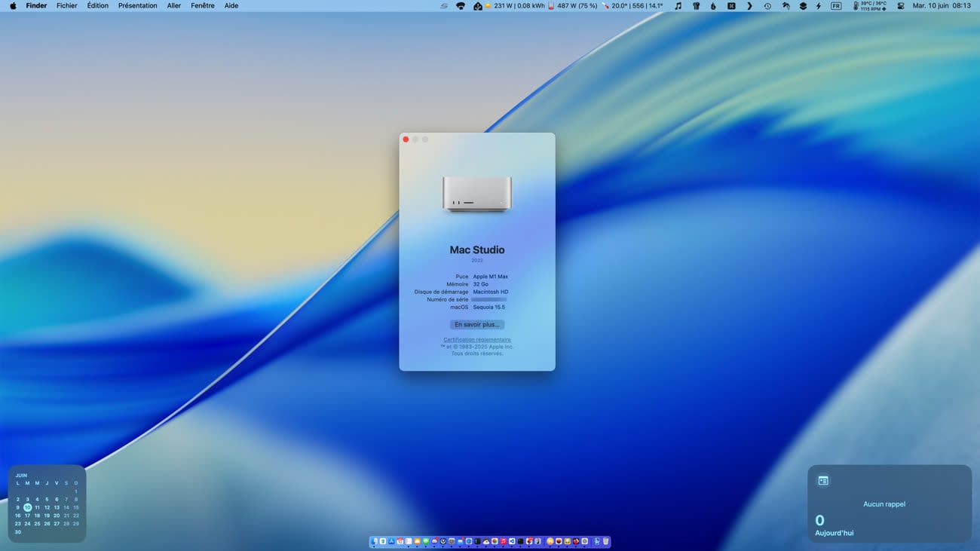This screenshot has width=980, height=551.
Task: Click the music note menu bar icon
Action: point(678,6)
